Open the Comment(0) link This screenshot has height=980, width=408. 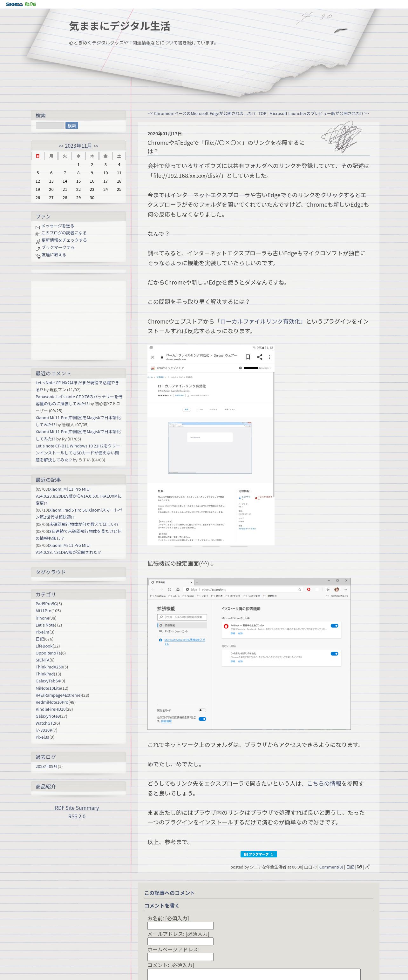331,867
